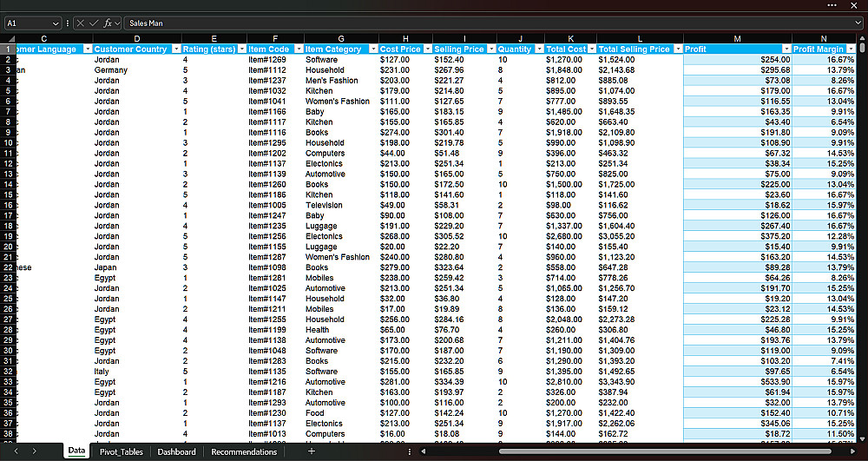Image resolution: width=868 pixels, height=461 pixels.
Task: Select cell with Japan
Action: 137,267
